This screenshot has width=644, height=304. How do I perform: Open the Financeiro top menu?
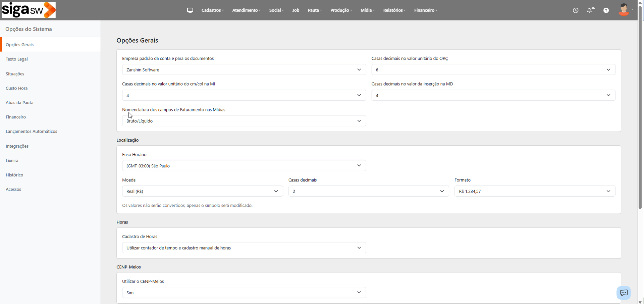[425, 10]
